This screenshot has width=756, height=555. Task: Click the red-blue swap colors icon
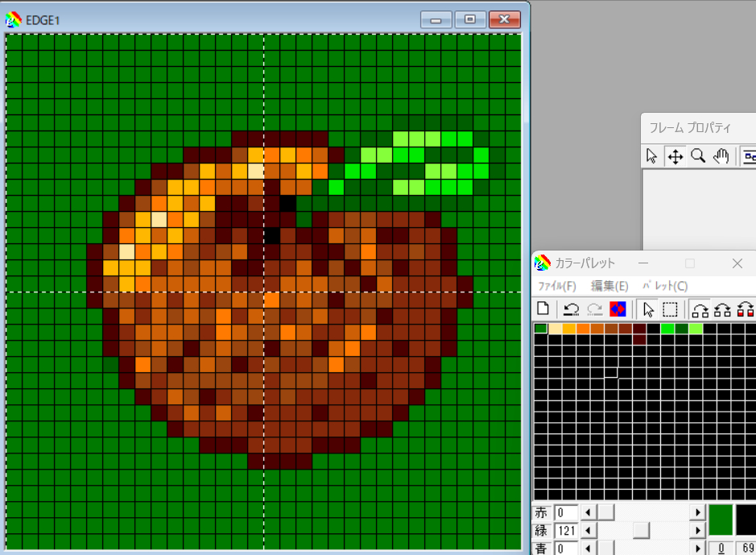(x=618, y=309)
